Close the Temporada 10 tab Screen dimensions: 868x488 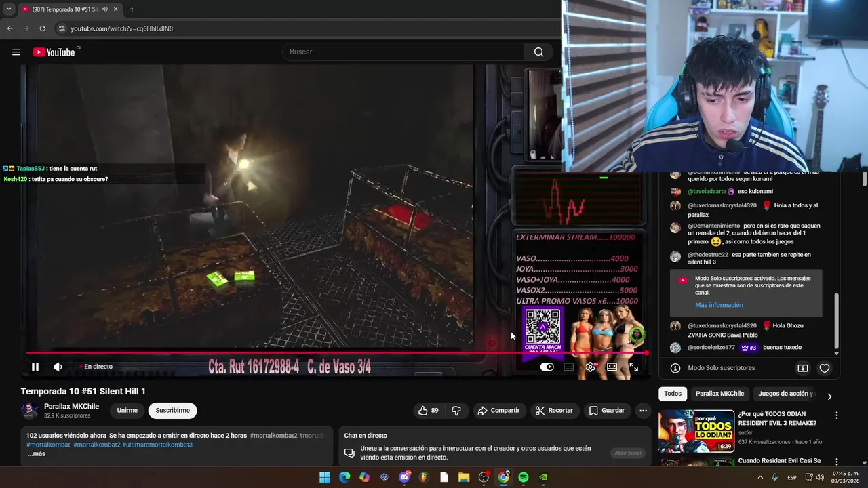pos(116,9)
